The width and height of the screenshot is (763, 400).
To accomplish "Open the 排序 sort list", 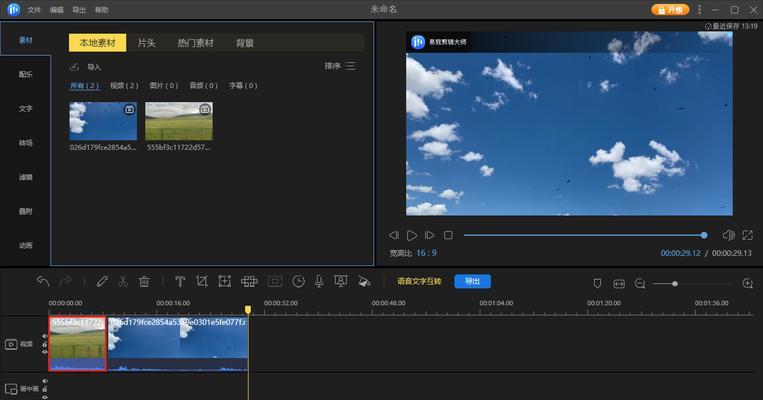I will coord(340,66).
